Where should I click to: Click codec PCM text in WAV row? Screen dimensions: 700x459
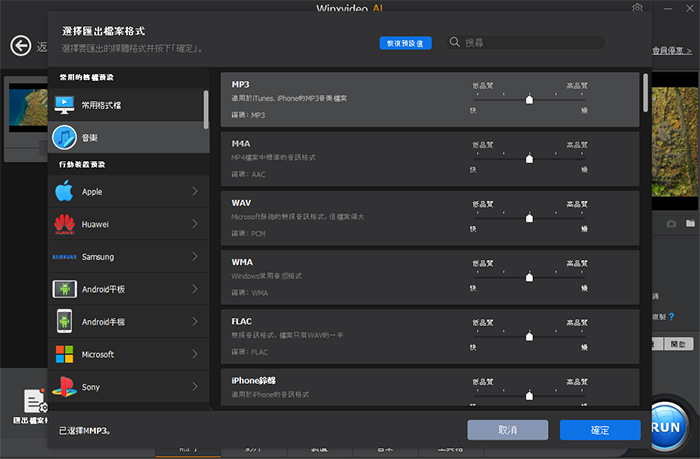tap(248, 234)
